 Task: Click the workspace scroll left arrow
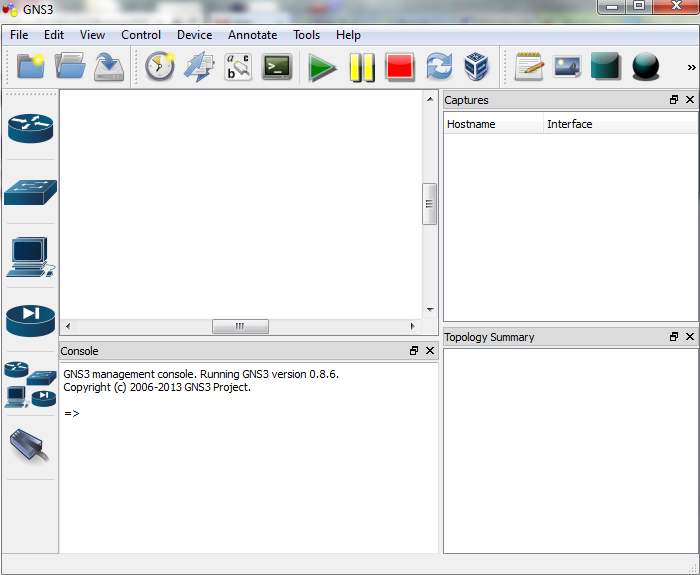click(x=68, y=326)
